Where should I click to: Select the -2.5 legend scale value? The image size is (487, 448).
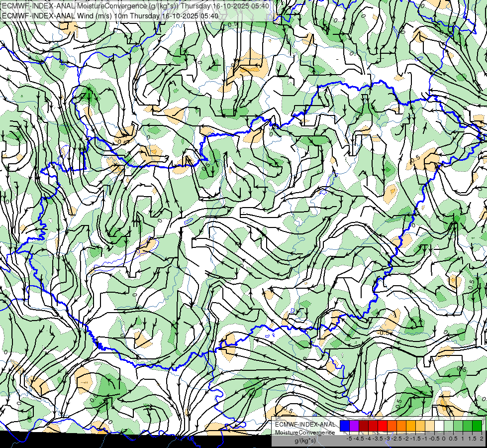coord(396,439)
